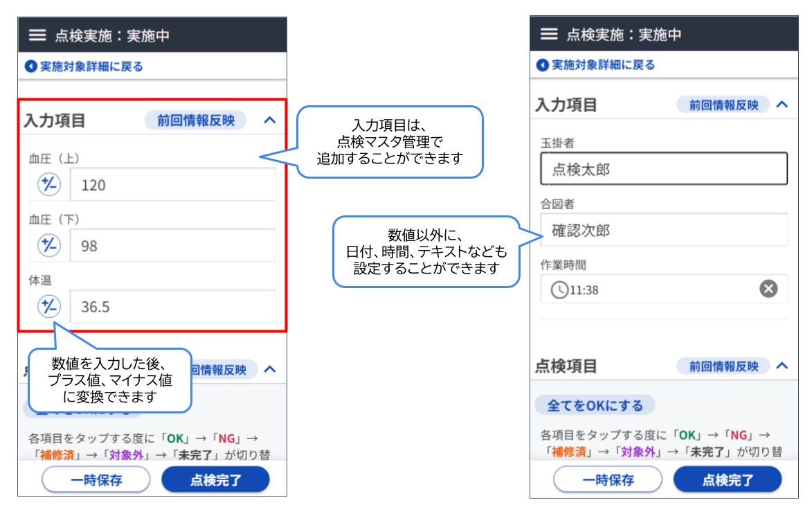
Task: Clear the 作業時間 time with the X icon
Action: click(x=768, y=289)
